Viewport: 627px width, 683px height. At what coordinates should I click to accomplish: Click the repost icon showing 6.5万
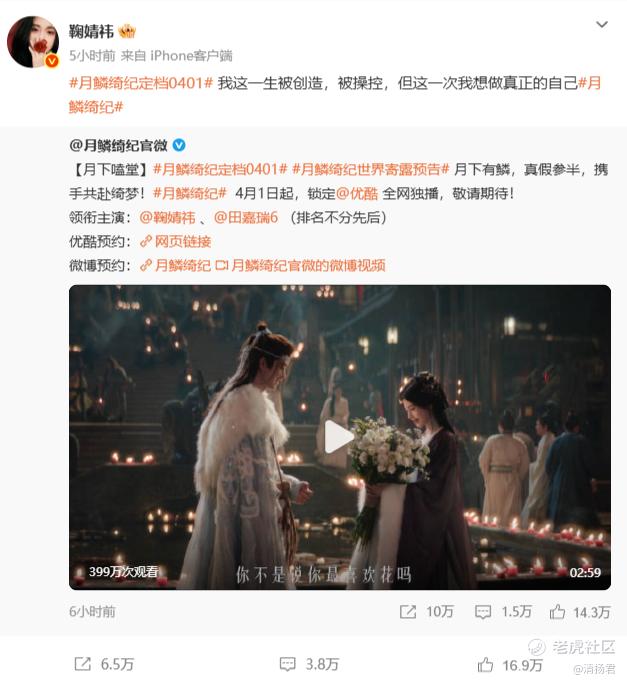point(82,664)
